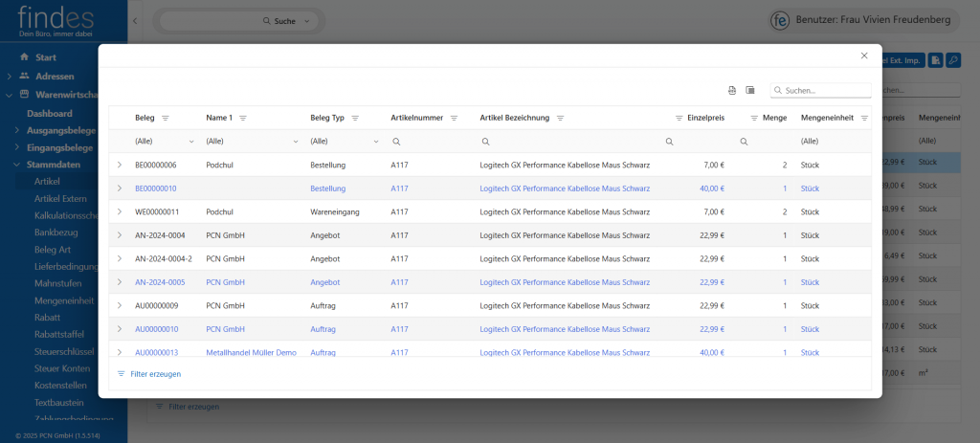Image resolution: width=980 pixels, height=443 pixels.
Task: Click the Artikel Bezeichnung header filter icon
Action: coord(560,118)
